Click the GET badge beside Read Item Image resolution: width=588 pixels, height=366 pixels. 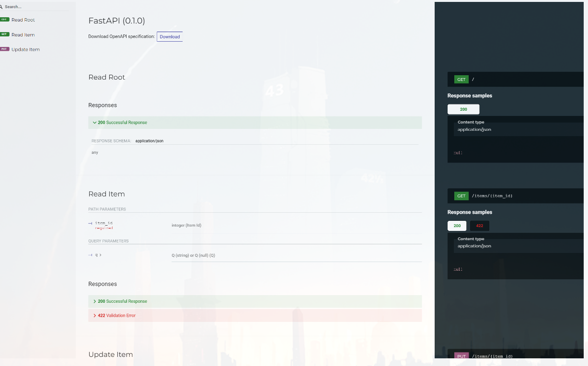tap(4, 34)
